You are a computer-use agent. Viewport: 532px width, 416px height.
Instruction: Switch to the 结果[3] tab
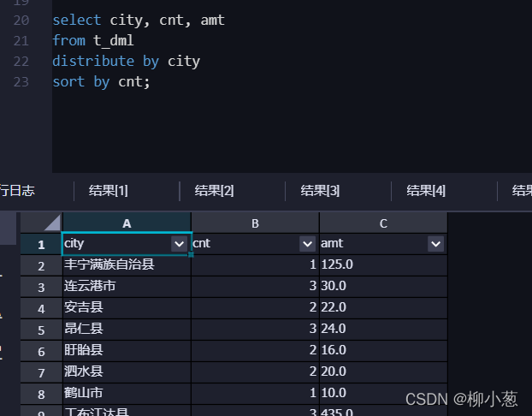coord(320,191)
